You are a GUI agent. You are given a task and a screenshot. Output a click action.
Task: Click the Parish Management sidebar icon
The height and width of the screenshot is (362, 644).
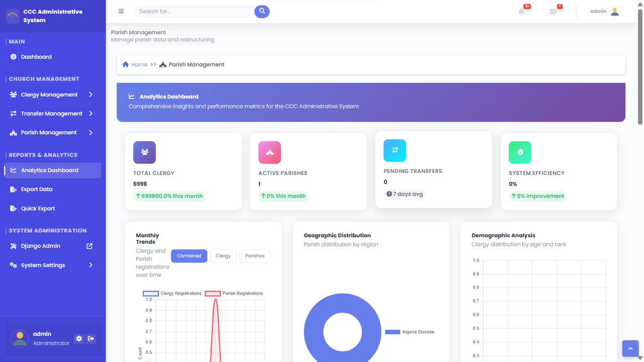(x=14, y=133)
